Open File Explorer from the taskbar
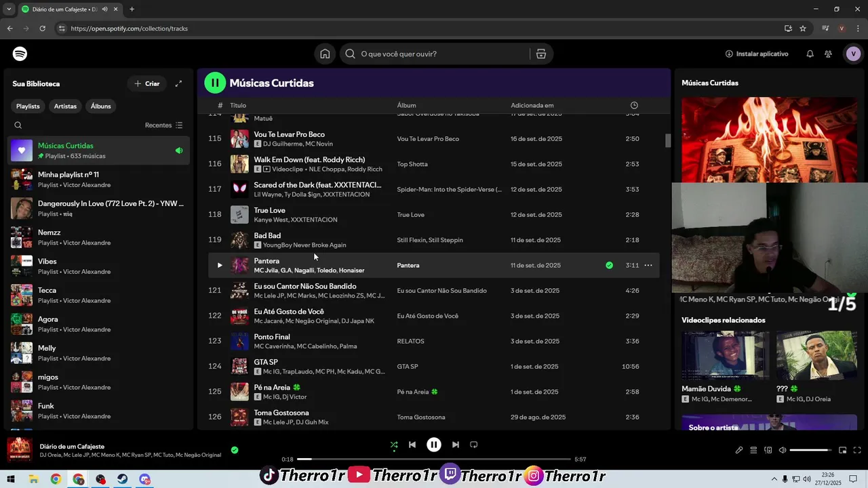 tap(33, 479)
